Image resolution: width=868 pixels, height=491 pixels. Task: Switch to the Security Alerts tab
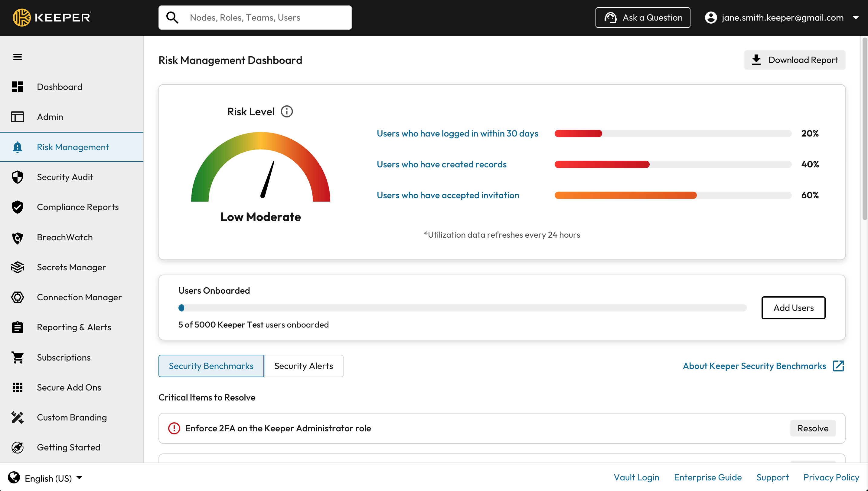point(303,366)
